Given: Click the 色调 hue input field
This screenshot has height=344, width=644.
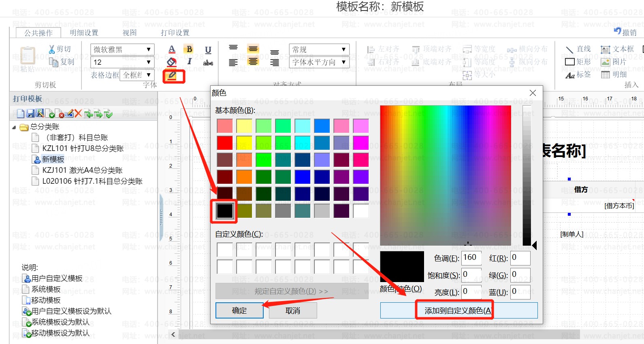Looking at the screenshot, I should coord(471,258).
